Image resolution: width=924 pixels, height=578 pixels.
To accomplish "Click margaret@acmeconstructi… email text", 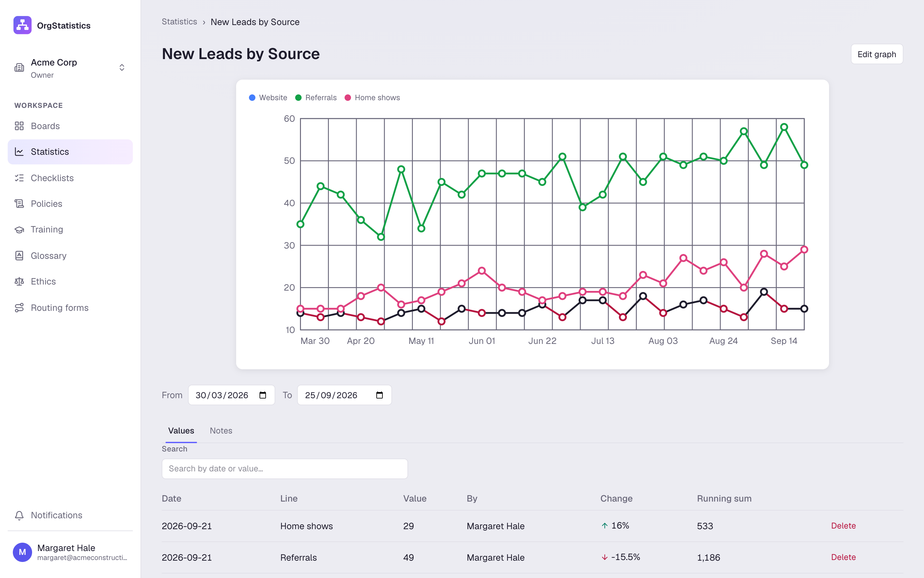I will [82, 558].
